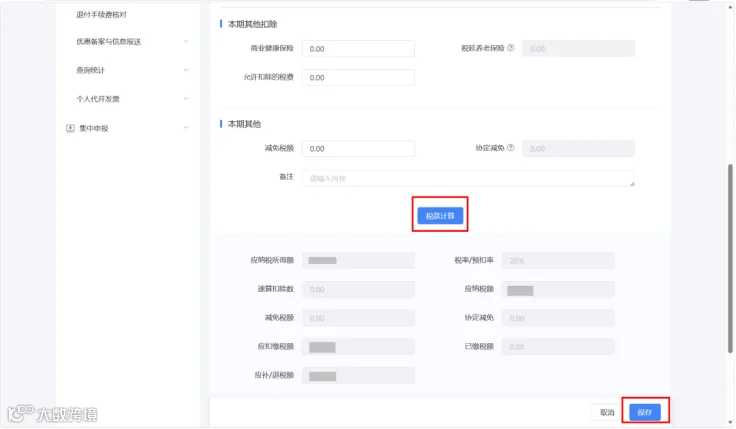
Task: Show help for 税延养老保险
Action: [x=511, y=48]
